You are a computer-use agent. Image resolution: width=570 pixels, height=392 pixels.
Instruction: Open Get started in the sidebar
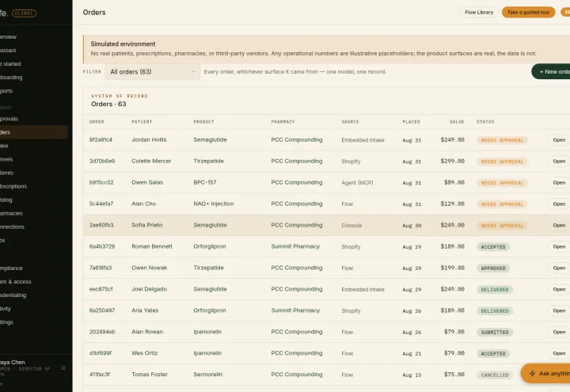click(33, 63)
